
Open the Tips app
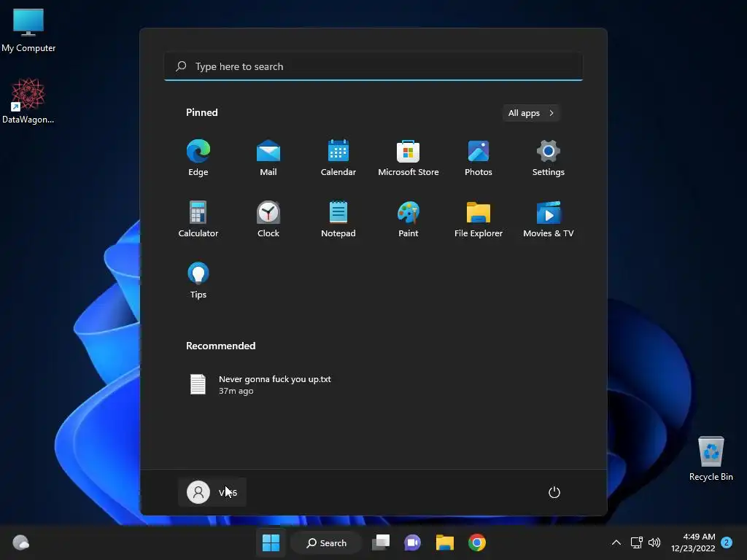(198, 281)
